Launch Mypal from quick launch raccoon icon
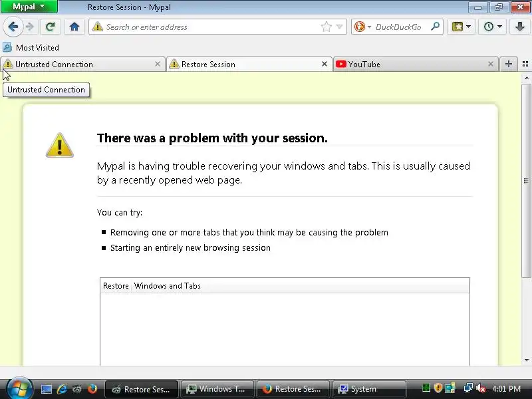532x399 pixels. click(x=77, y=389)
